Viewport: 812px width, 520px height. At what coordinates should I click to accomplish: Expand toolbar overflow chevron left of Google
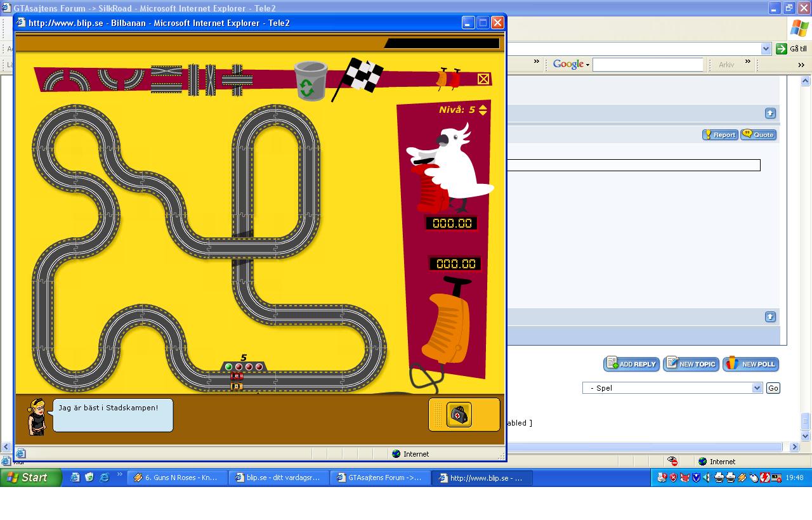pyautogui.click(x=537, y=62)
